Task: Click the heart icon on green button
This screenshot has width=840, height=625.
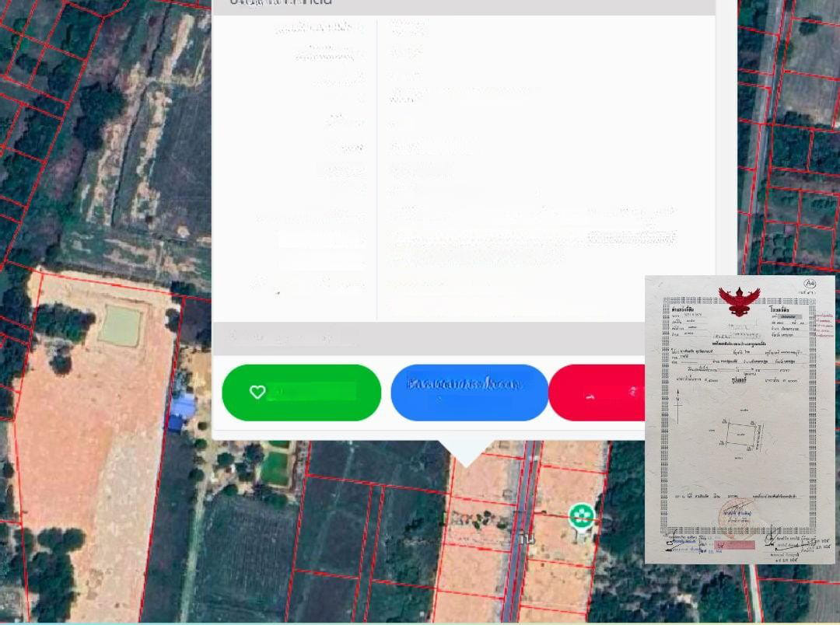Action: tap(257, 393)
